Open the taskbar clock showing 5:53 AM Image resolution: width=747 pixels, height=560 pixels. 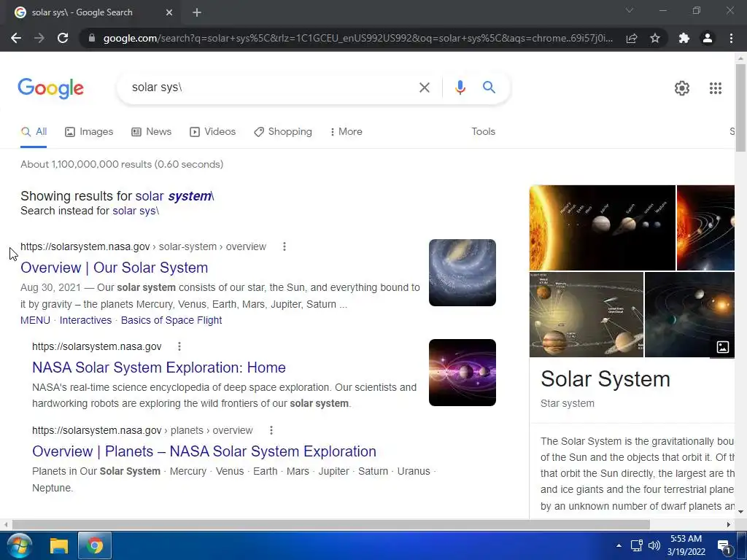point(686,545)
